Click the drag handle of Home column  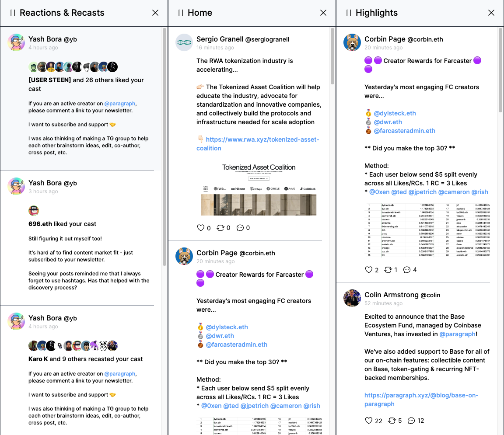pyautogui.click(x=181, y=13)
